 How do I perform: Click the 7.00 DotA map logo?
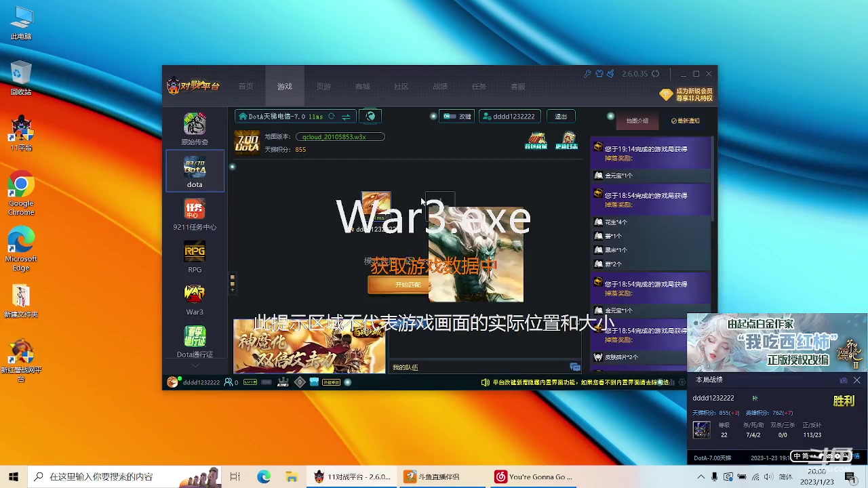coord(247,143)
